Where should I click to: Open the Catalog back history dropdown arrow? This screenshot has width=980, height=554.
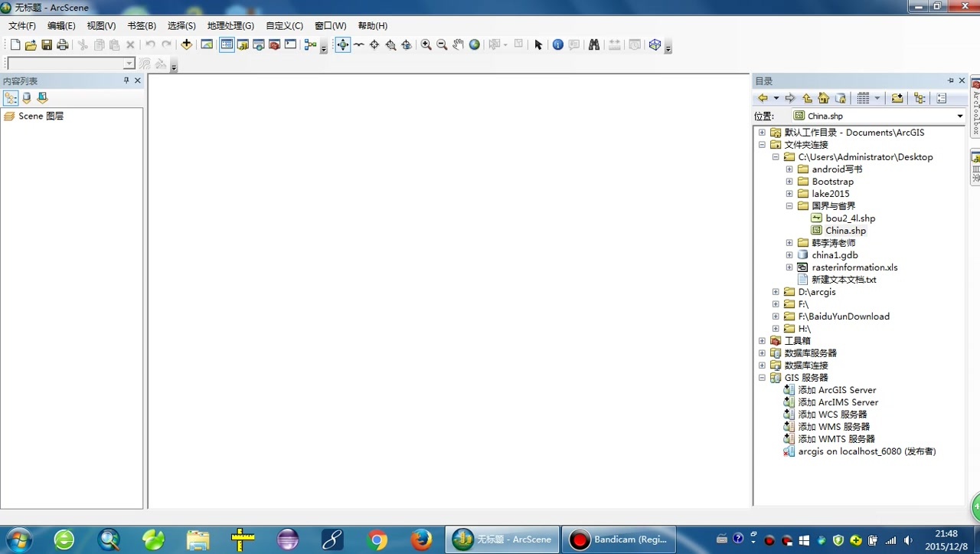776,98
